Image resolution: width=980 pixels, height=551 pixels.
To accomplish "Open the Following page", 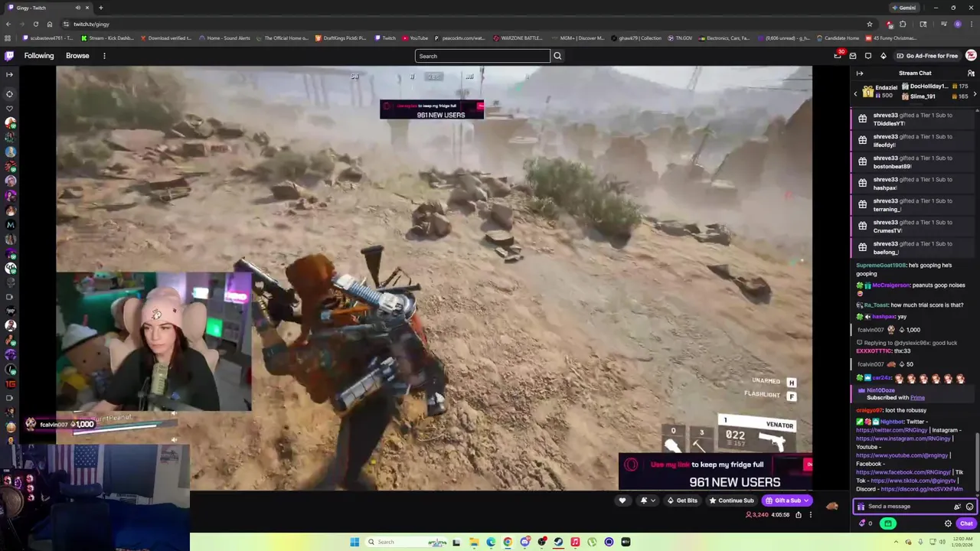I will point(39,56).
